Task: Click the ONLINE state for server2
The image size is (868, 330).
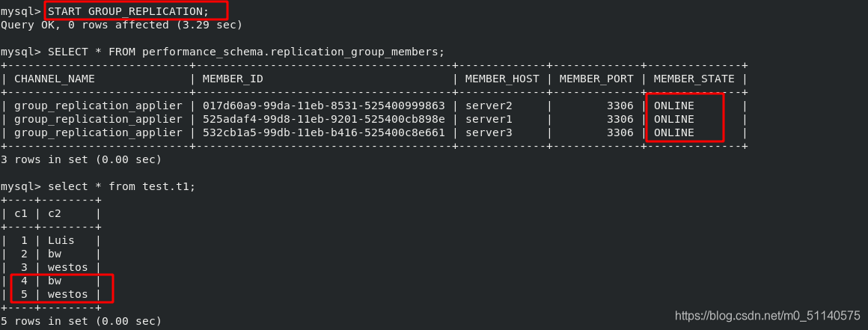Action: [x=673, y=106]
